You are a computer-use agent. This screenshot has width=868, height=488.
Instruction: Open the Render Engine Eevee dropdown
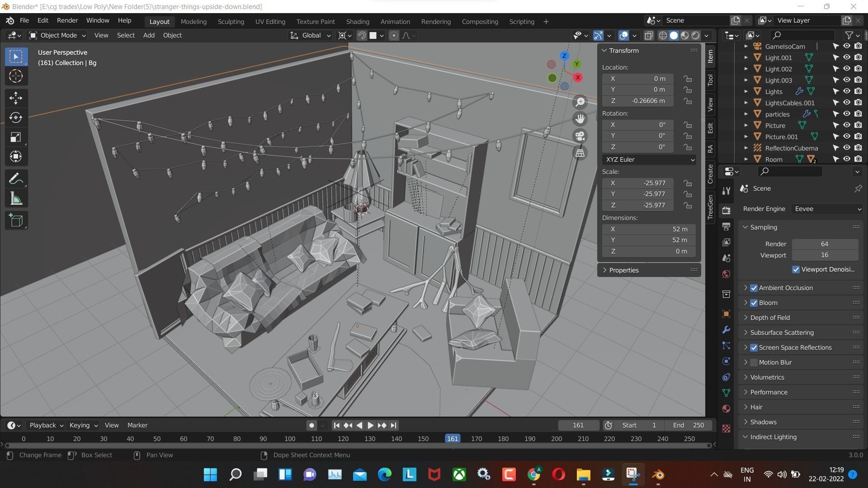click(827, 209)
